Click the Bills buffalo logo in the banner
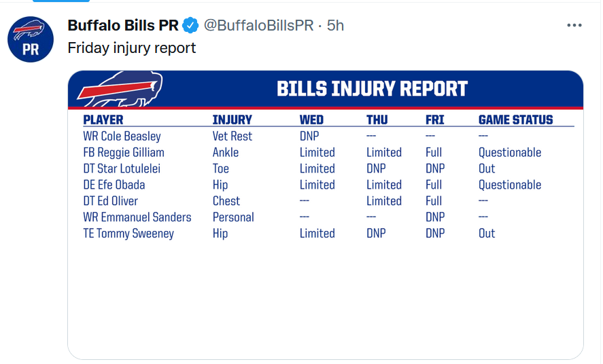 (x=120, y=89)
